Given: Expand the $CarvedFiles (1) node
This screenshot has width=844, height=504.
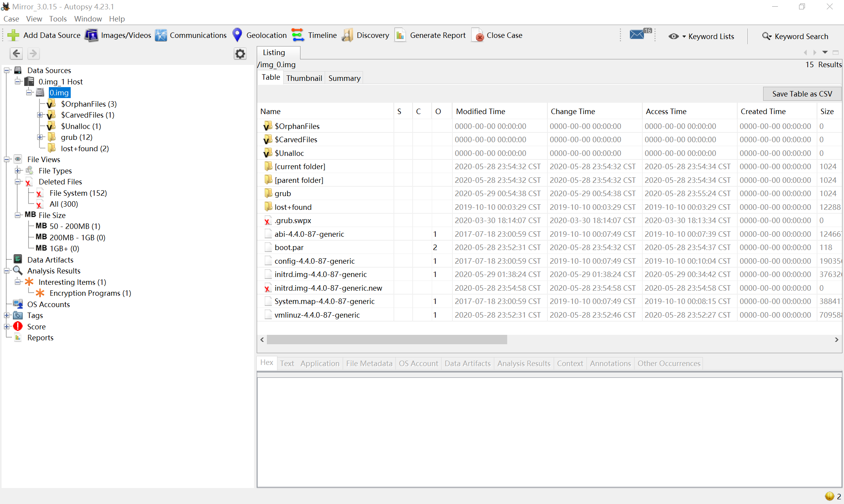Looking at the screenshot, I should [40, 115].
